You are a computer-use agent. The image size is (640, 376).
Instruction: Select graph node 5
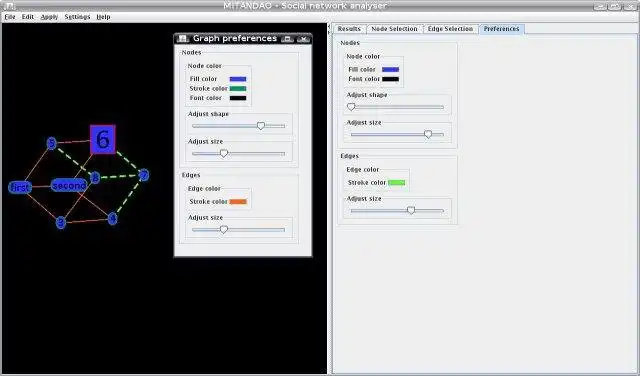51,143
